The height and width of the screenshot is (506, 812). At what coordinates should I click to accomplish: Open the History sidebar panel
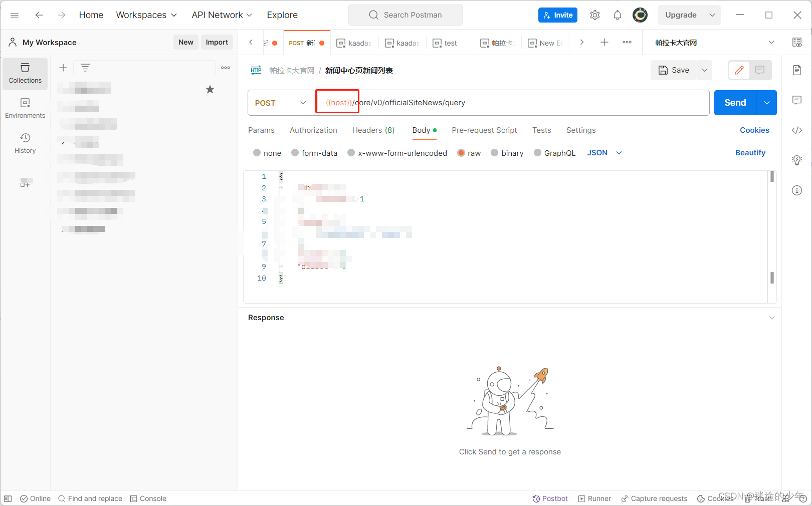click(x=25, y=143)
